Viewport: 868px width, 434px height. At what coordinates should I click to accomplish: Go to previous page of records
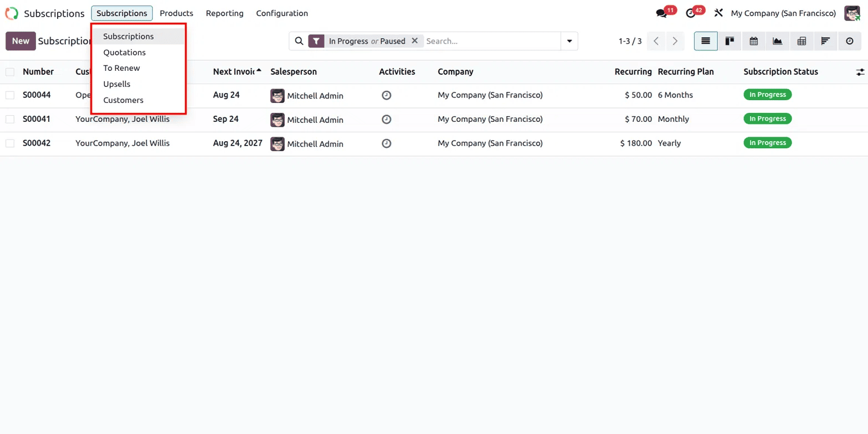[656, 41]
